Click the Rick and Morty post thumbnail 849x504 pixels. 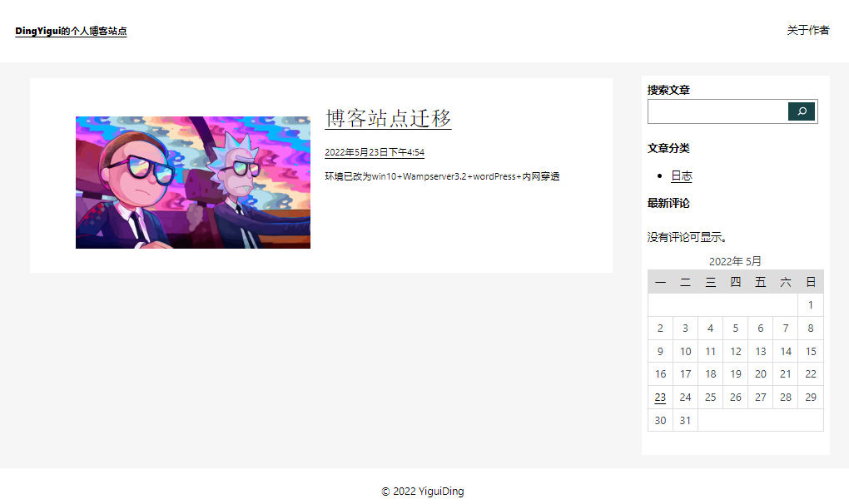(193, 182)
